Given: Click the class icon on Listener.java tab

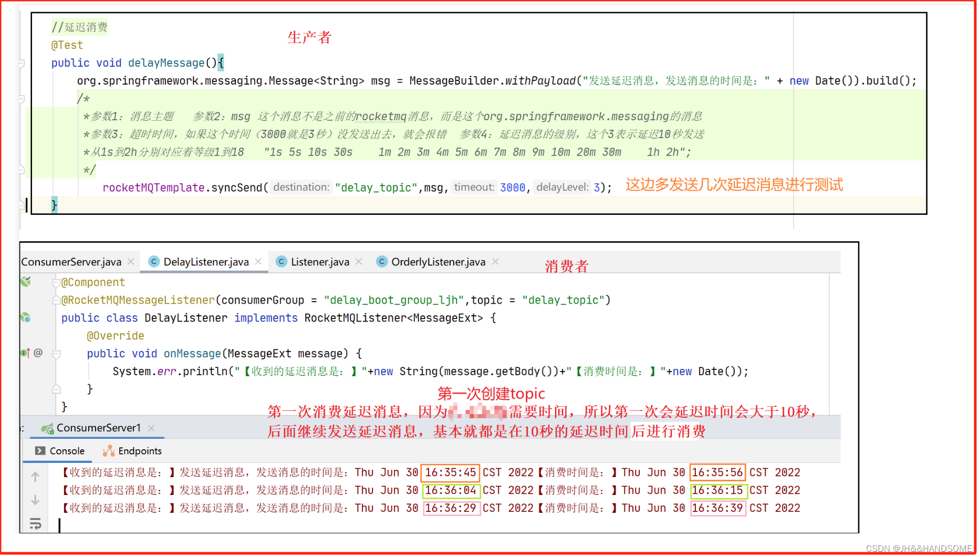Looking at the screenshot, I should (282, 262).
